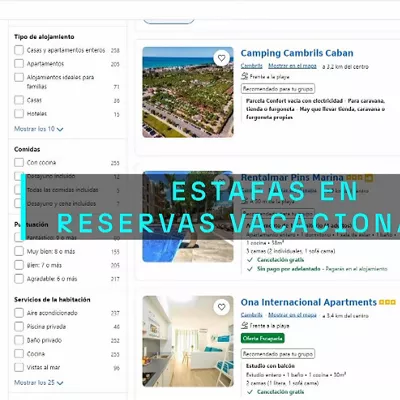Enable Alojamientos ideales para familias filter
The height and width of the screenshot is (400, 400).
[x=19, y=77]
